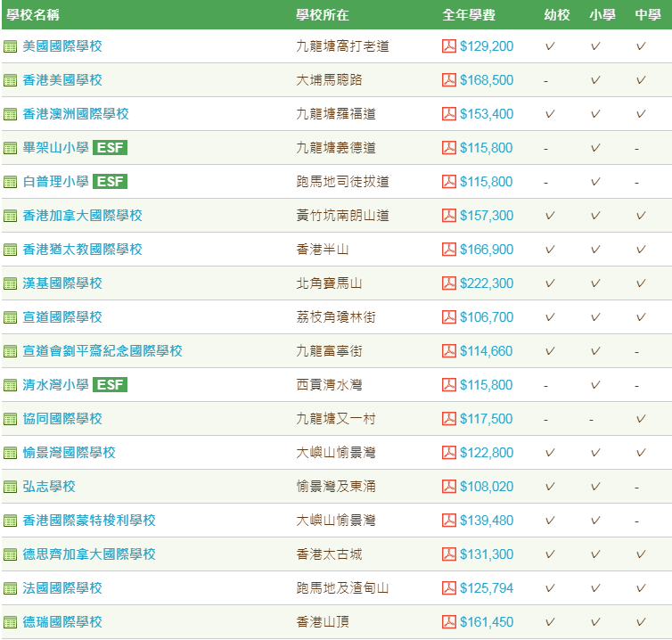Open the PDF icon next to $125,794
Viewport: 672px width, 640px height.
pyautogui.click(x=448, y=587)
